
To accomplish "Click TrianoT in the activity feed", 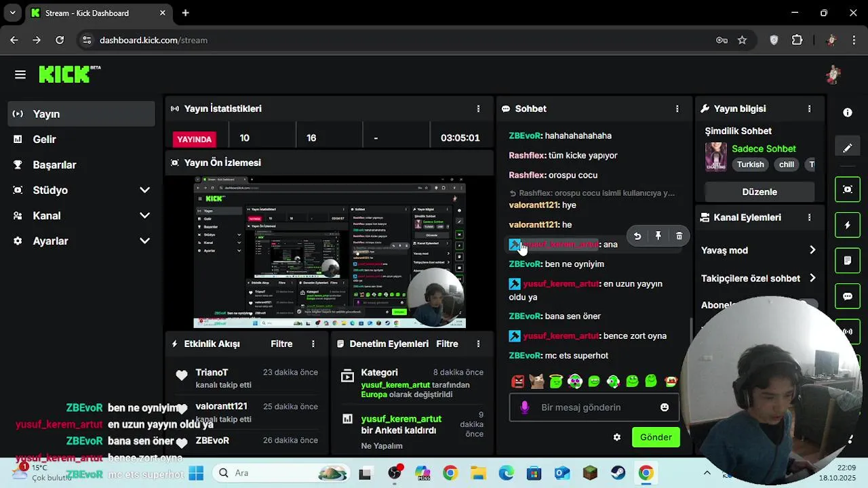I will (212, 372).
